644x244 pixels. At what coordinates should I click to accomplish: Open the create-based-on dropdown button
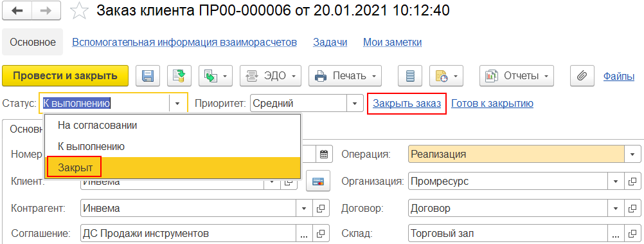click(x=215, y=76)
